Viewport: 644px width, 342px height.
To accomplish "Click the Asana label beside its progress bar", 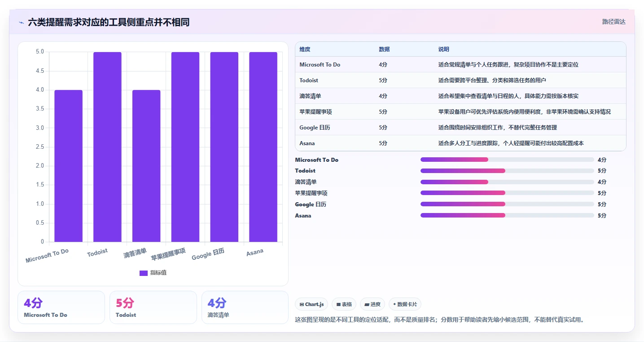I will 303,216.
